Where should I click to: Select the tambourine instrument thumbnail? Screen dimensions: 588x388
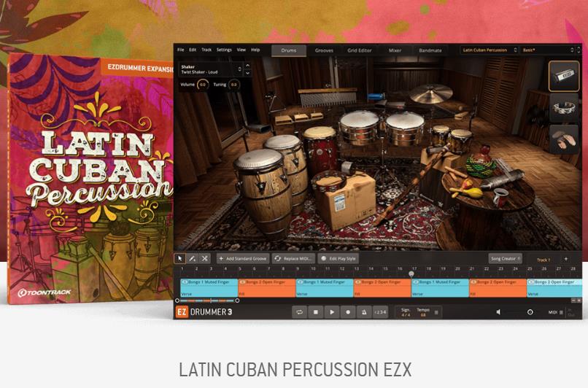coord(564,109)
